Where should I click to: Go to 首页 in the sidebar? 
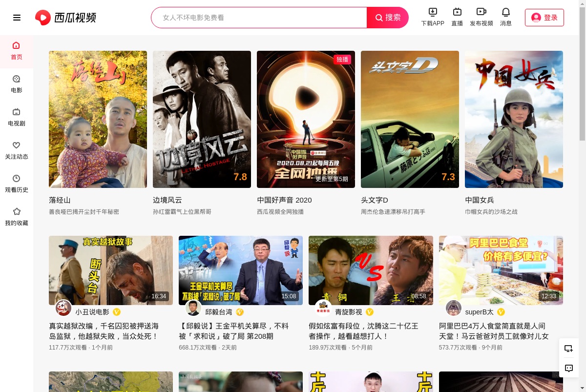[17, 51]
